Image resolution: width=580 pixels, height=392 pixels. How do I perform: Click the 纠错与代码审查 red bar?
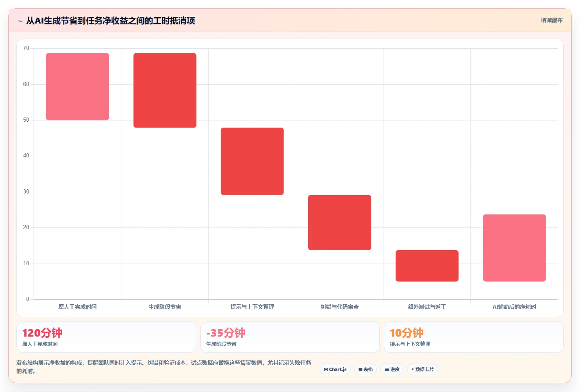(339, 222)
